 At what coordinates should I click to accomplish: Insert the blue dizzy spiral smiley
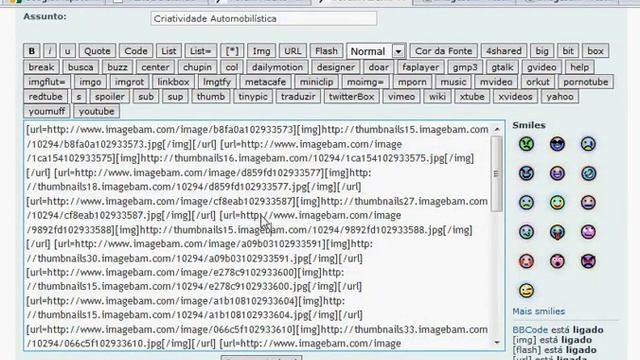coord(588,173)
